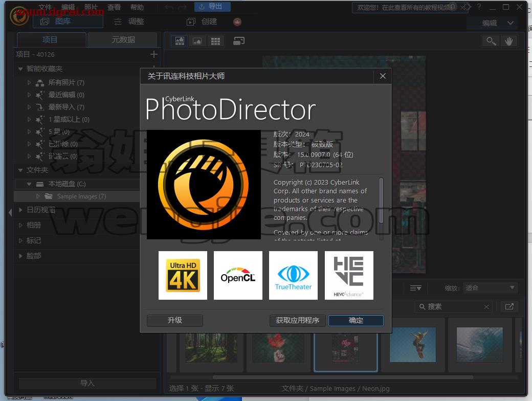Collapse the 智能收藏夹 smart collections section

coord(20,69)
